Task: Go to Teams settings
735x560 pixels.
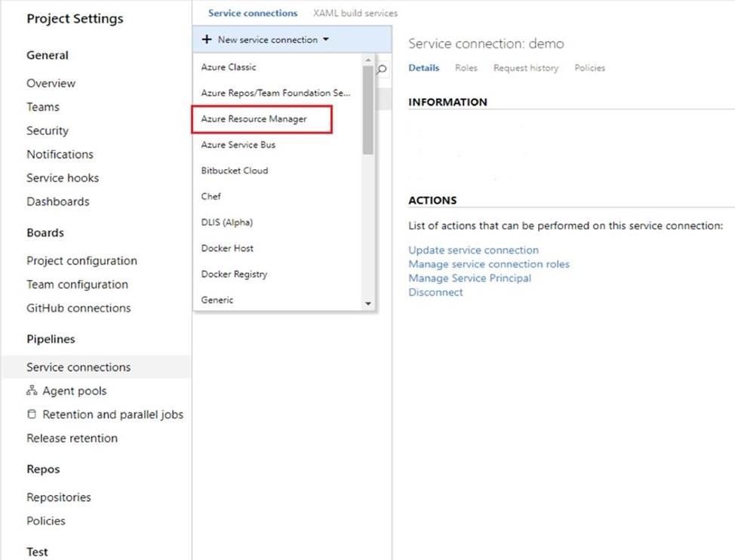Action: (x=43, y=107)
